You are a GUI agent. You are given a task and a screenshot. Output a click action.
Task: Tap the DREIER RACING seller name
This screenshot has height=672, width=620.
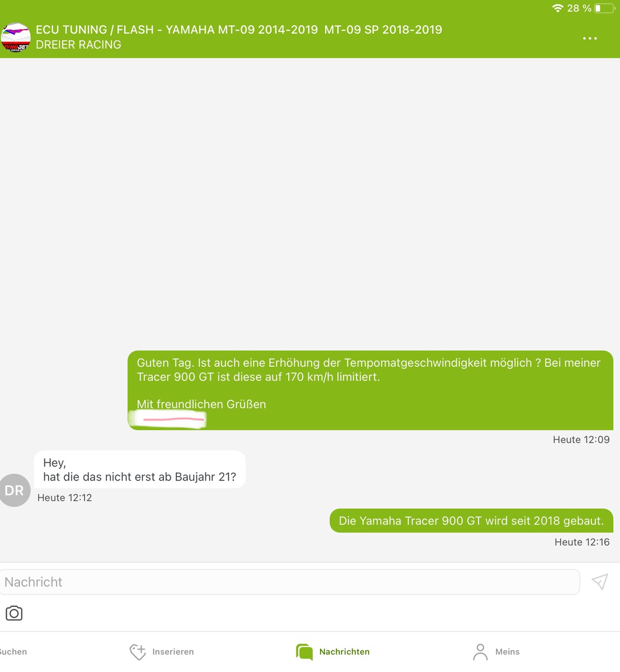tap(78, 45)
